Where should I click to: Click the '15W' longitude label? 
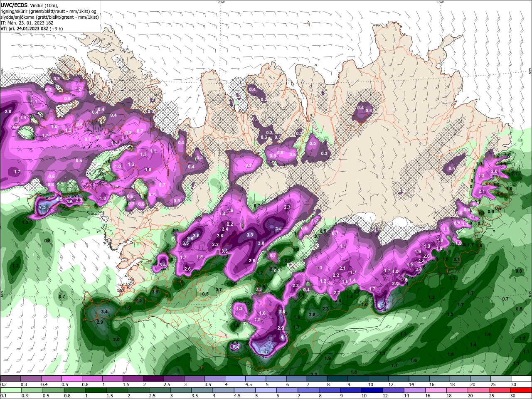440,2
